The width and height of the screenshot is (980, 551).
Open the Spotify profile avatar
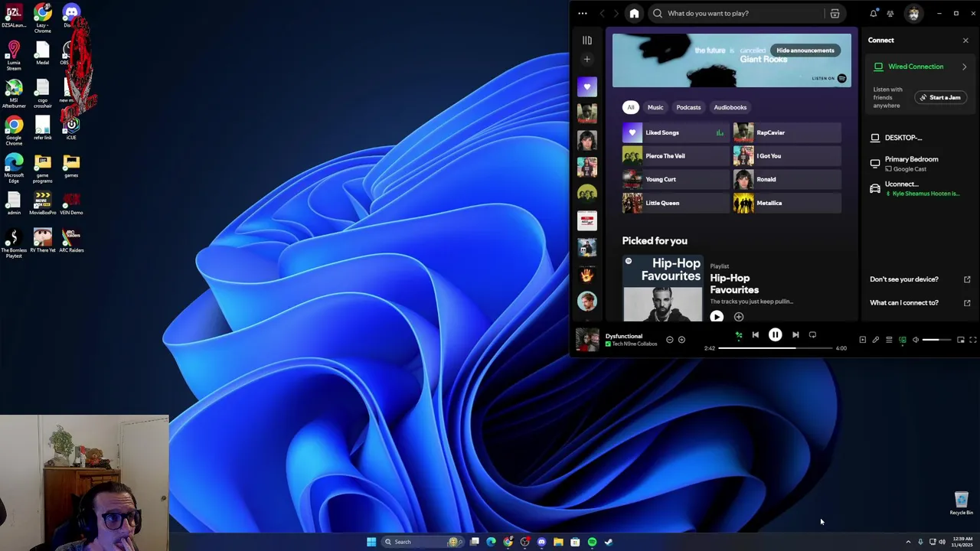(913, 13)
